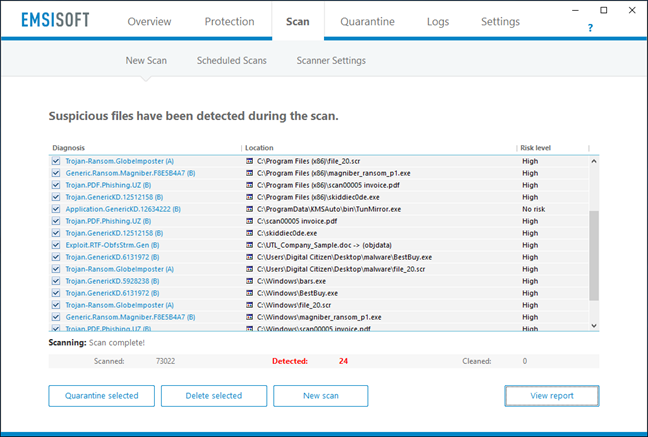Uncheck Trojan-Ransom.GlobeImposter for Program Files file_20.scr
Viewport: 648px width, 437px height.
click(x=56, y=161)
